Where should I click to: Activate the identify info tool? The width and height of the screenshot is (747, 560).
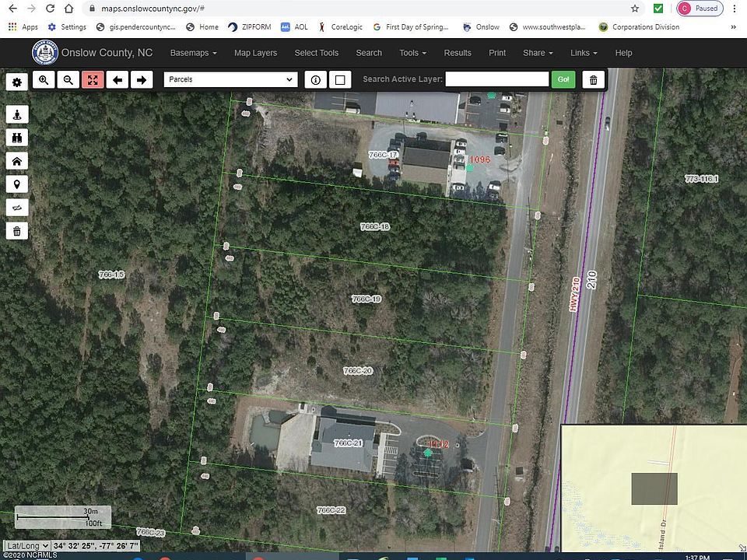click(315, 80)
